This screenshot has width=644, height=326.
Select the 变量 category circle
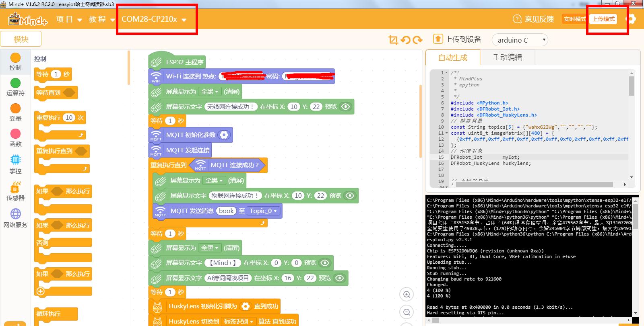coord(15,109)
